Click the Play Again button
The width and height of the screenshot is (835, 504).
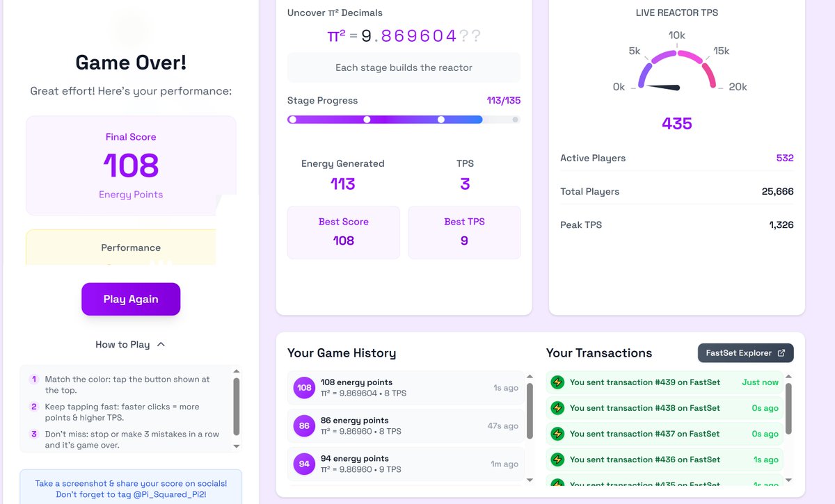pos(131,299)
